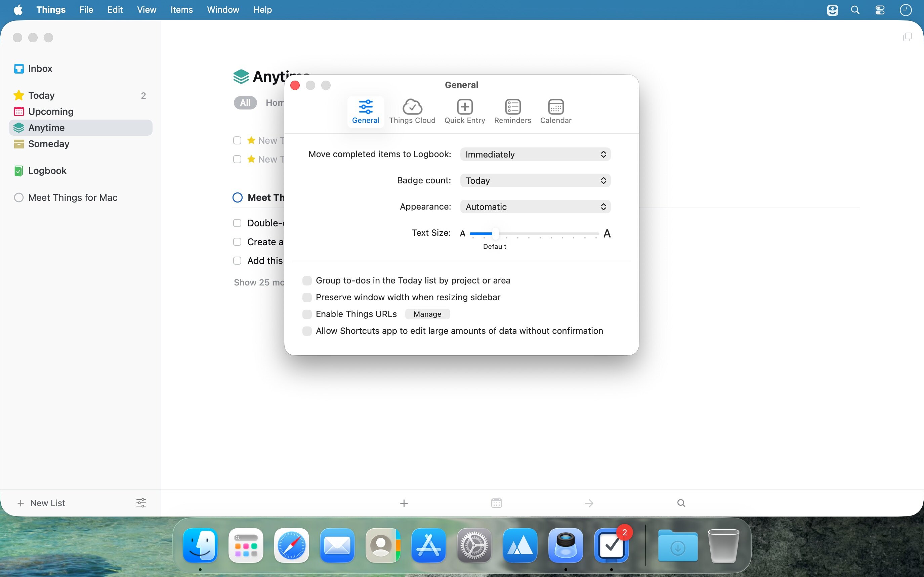Open Downloads folder in the Dock
The width and height of the screenshot is (924, 577).
coord(678,545)
